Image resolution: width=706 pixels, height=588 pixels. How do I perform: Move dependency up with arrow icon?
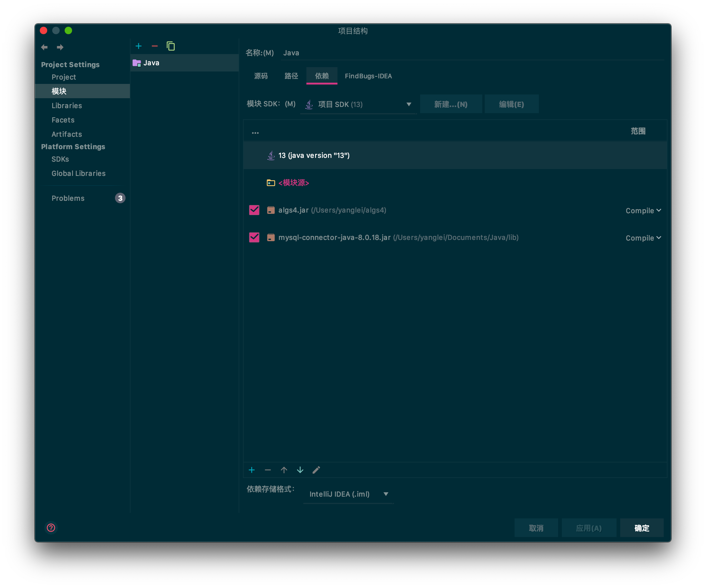284,470
